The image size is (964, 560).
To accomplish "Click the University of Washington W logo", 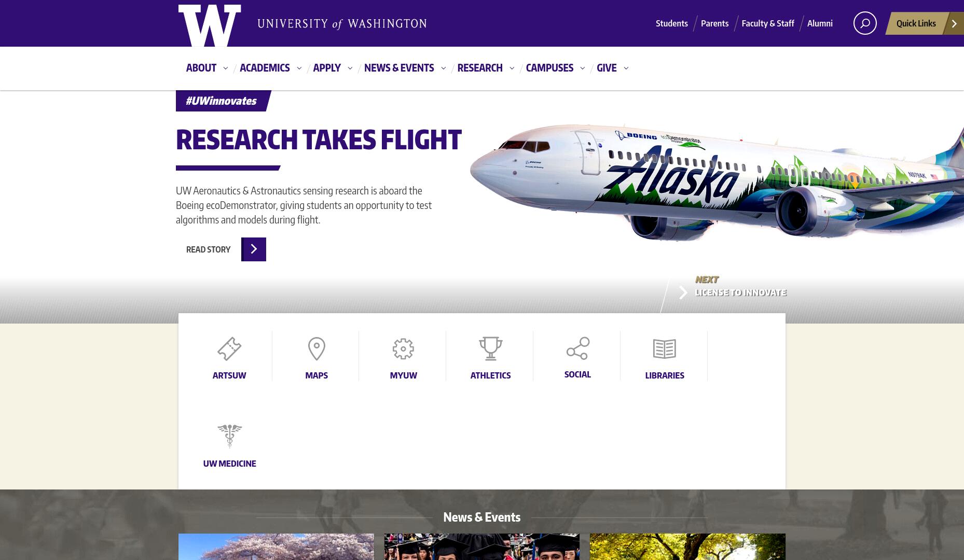I will coord(210,25).
